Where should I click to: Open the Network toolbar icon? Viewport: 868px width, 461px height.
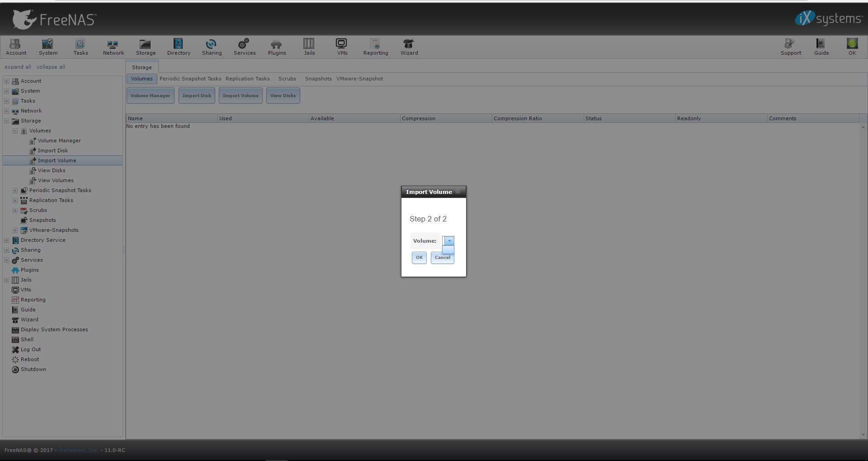(x=113, y=47)
